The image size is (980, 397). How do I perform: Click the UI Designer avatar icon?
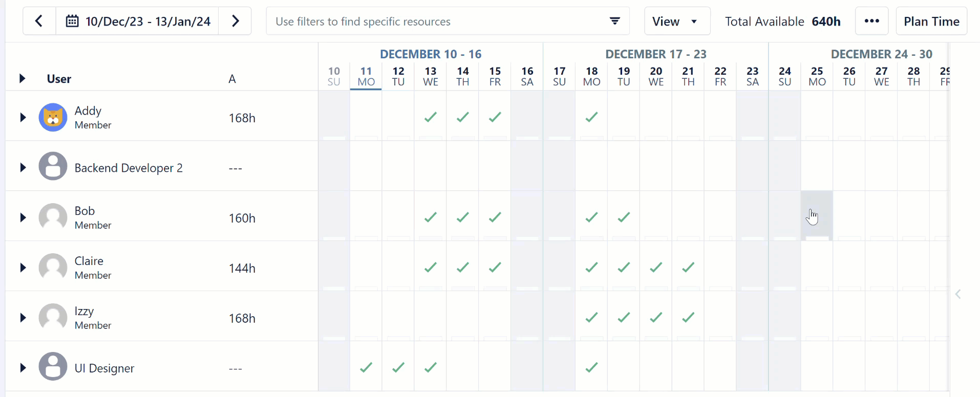(x=52, y=366)
